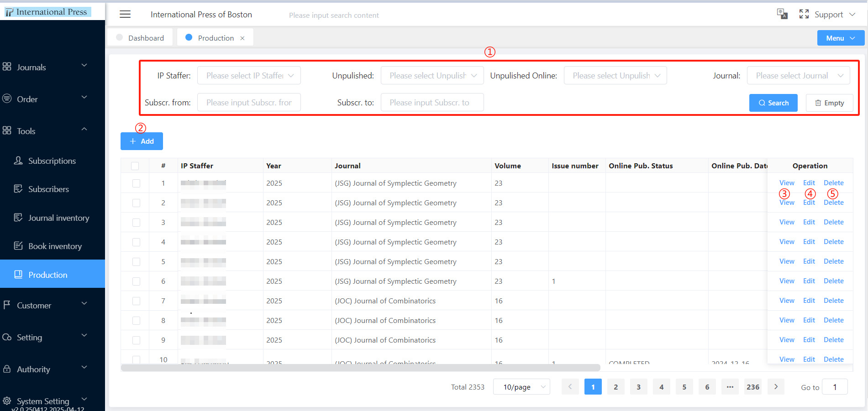Image resolution: width=868 pixels, height=411 pixels.
Task: Click the Subscr. from input field
Action: 249,102
